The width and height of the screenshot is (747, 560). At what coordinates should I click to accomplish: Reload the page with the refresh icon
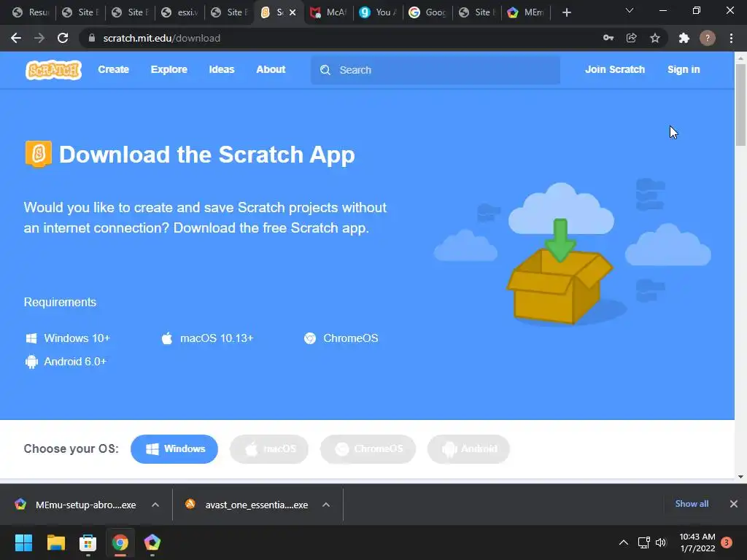pos(63,38)
